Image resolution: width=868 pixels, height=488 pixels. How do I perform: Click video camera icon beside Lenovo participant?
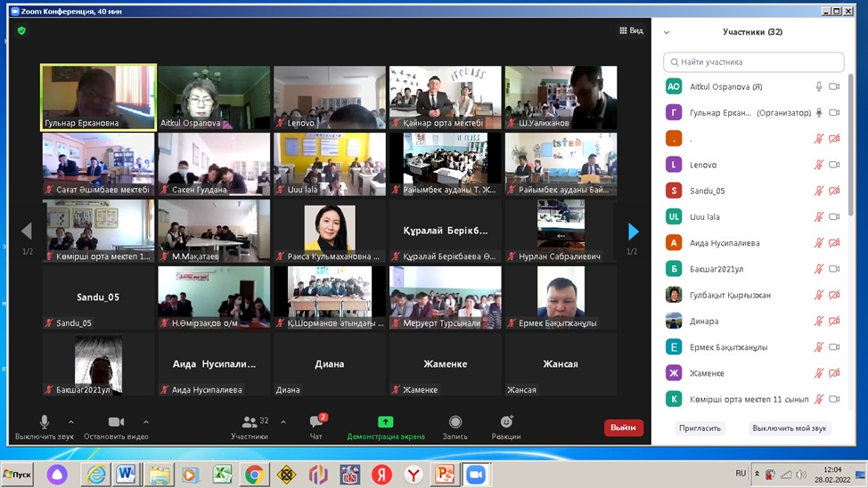[x=834, y=165]
